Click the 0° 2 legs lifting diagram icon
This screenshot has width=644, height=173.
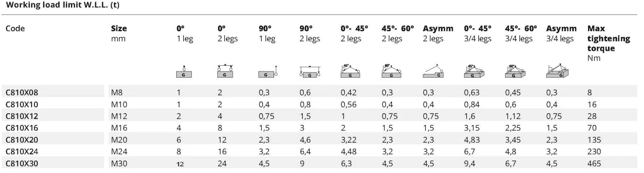click(225, 71)
